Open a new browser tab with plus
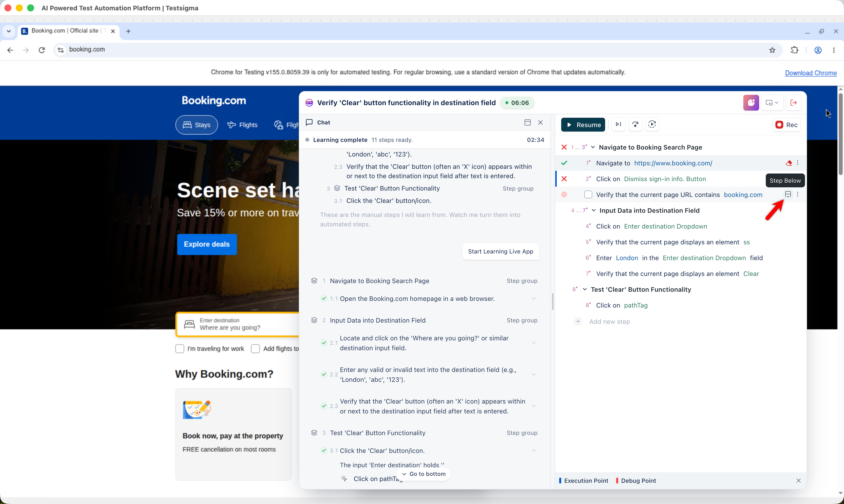Screen dimensions: 844x504 128,31
